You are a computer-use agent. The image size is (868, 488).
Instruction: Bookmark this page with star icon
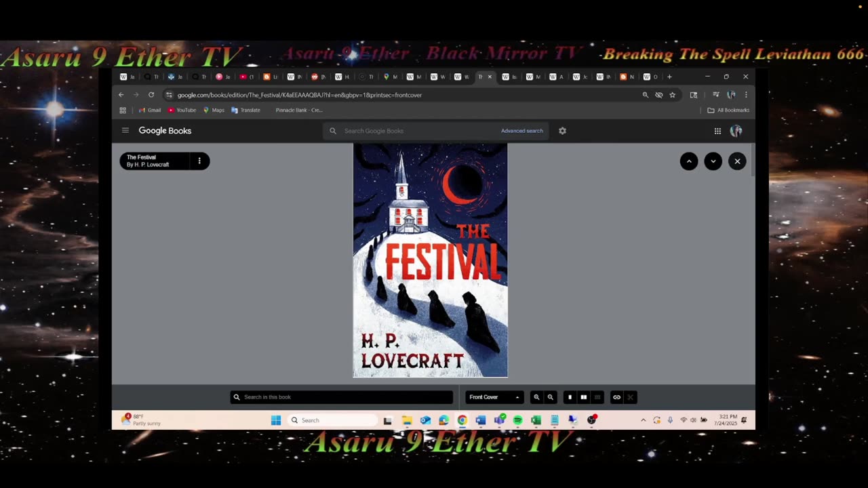tap(673, 95)
